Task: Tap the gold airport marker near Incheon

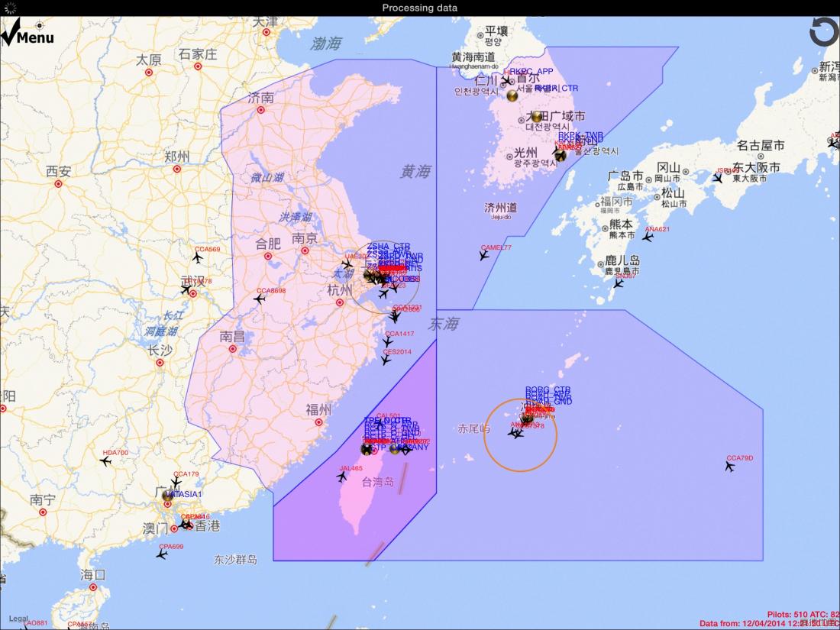Action: [512, 95]
